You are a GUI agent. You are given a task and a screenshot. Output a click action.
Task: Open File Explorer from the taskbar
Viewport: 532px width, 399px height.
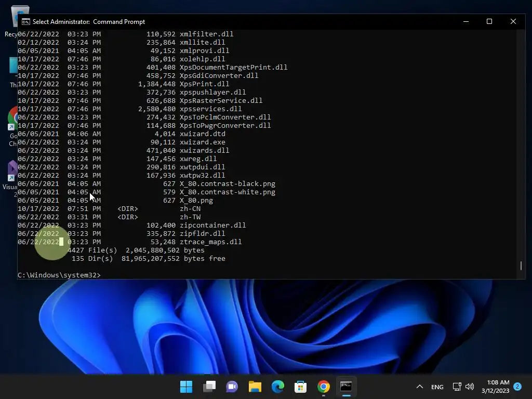[x=255, y=387]
